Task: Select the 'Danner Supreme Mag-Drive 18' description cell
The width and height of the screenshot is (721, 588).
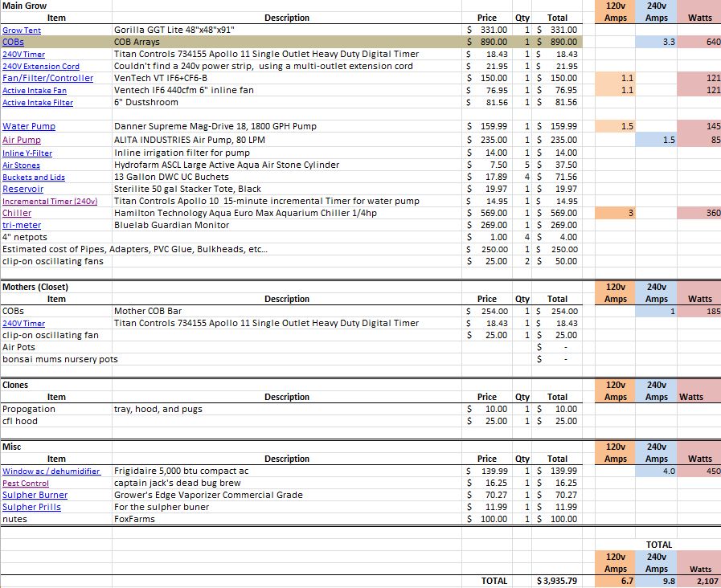Action: 287,126
